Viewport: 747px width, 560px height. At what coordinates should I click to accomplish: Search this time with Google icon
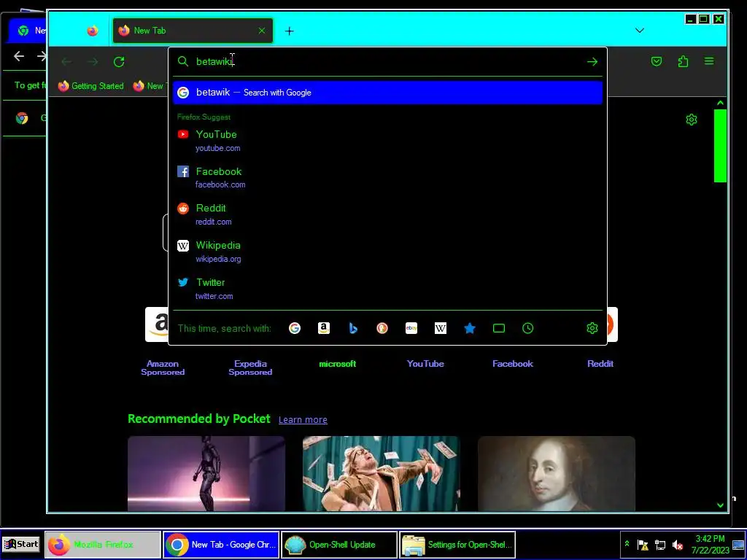coord(295,328)
